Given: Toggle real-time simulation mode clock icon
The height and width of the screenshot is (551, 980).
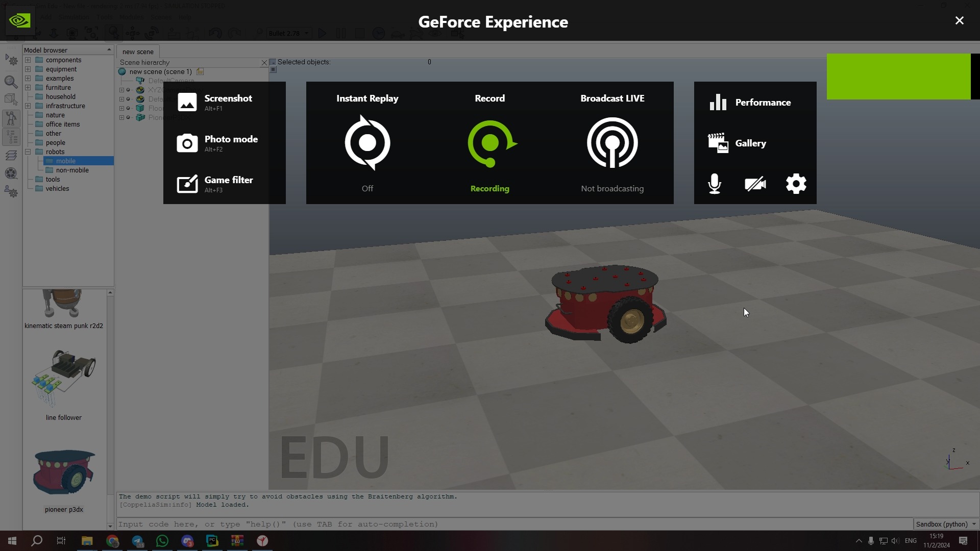Looking at the screenshot, I should (x=379, y=33).
